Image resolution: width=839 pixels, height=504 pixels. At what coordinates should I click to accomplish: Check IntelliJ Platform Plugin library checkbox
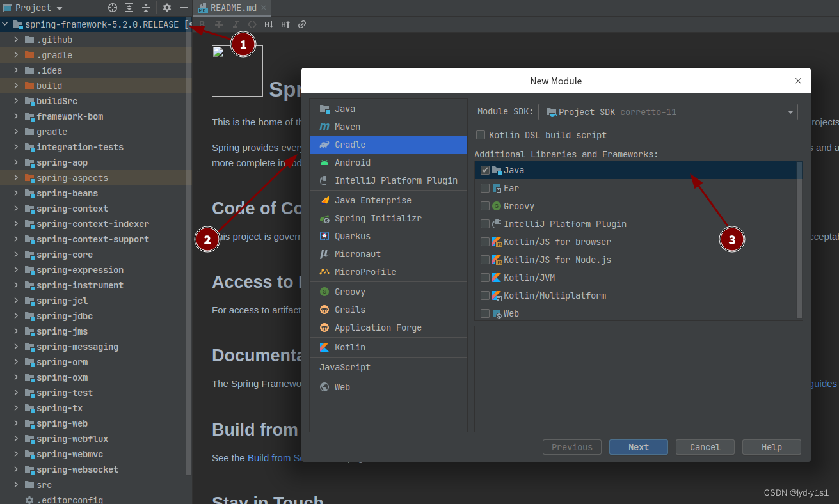click(x=485, y=224)
